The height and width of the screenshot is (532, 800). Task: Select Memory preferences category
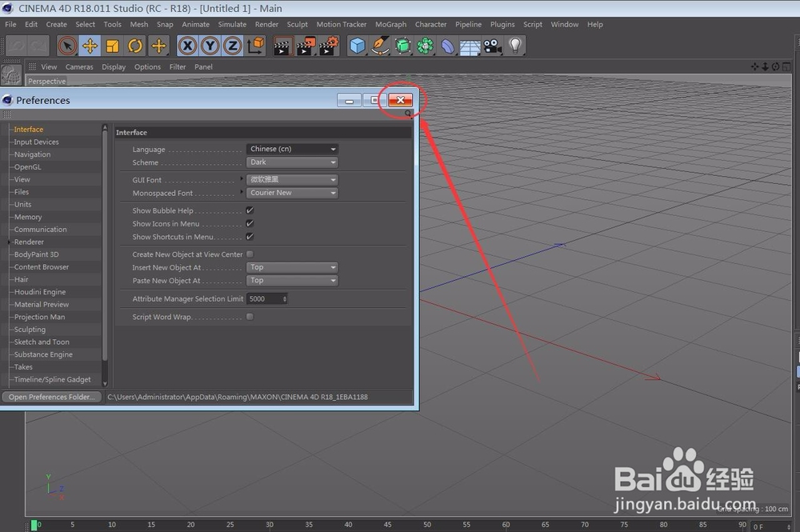(28, 217)
